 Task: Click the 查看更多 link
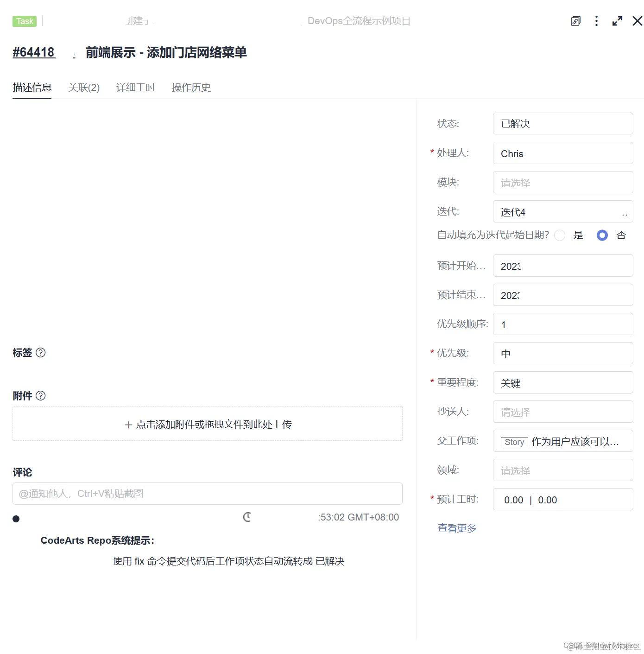pyautogui.click(x=457, y=528)
